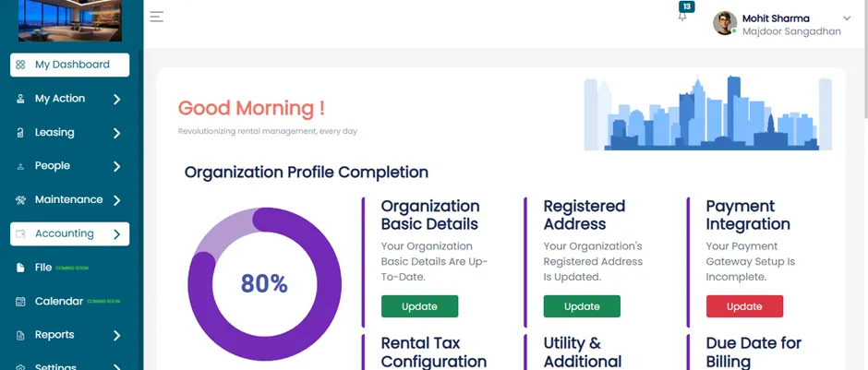Click the Mohit Sharma profile avatar

point(725,23)
